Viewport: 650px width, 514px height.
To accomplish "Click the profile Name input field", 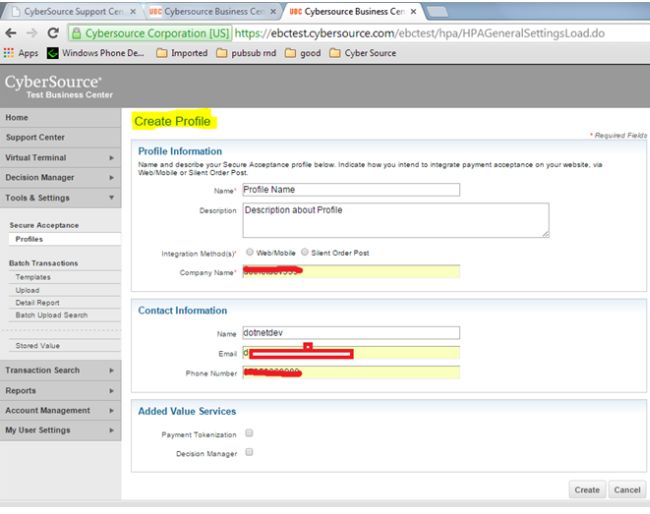I will [x=351, y=190].
